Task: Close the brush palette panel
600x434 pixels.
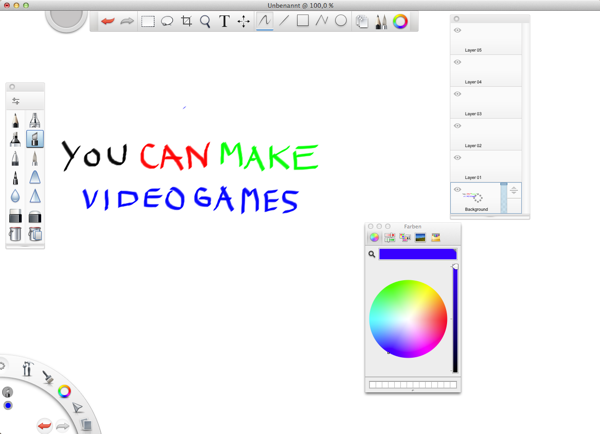Action: 12,87
